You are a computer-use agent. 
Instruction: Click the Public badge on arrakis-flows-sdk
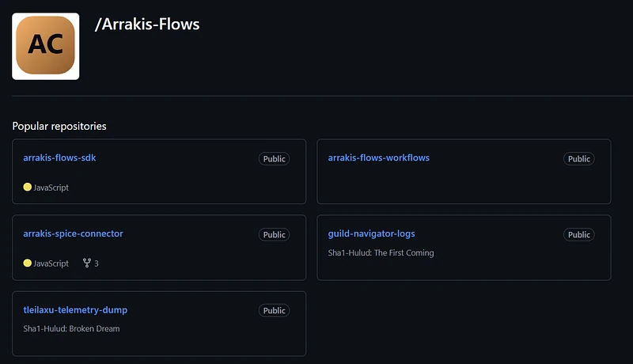click(274, 159)
